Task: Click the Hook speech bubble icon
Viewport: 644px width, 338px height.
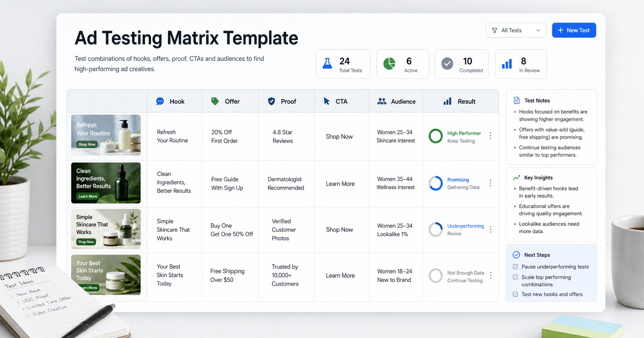Action: tap(160, 101)
